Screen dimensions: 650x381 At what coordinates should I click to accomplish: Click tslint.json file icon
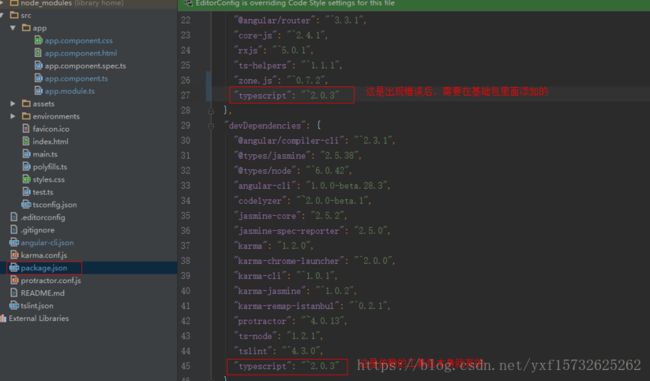(14, 306)
